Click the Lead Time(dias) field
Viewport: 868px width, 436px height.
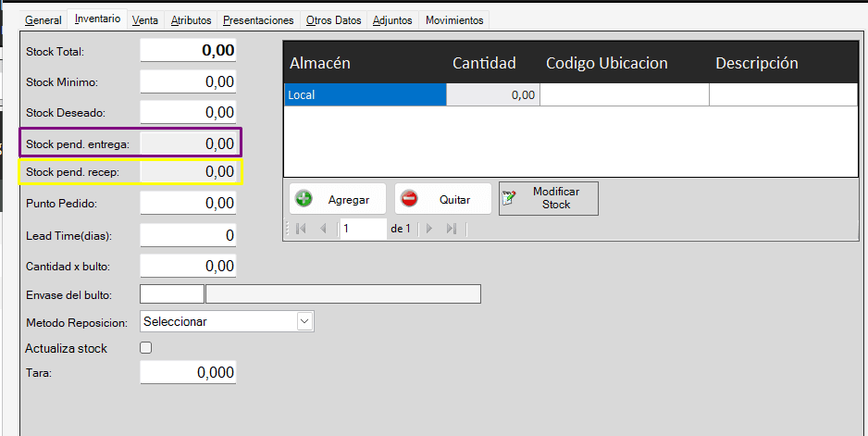tap(188, 235)
